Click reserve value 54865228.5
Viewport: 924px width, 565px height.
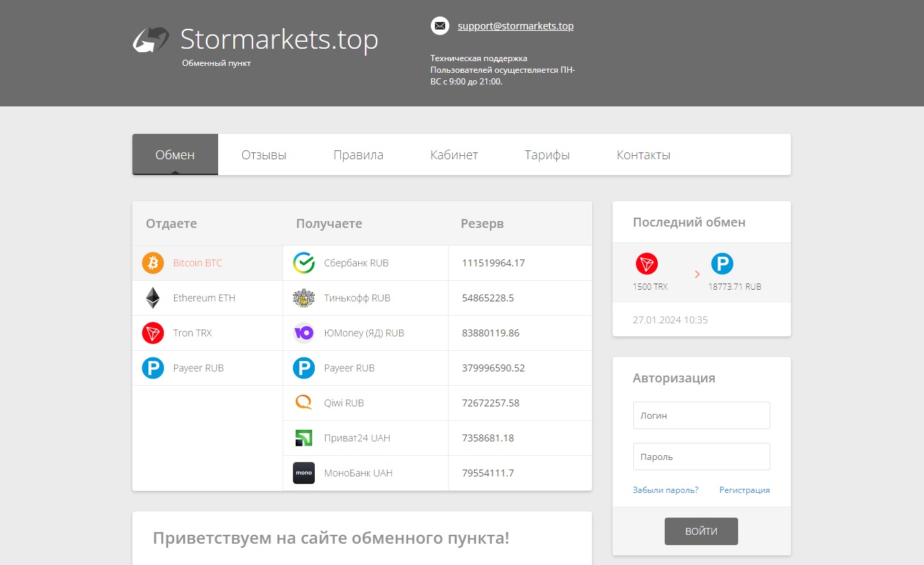tap(488, 298)
